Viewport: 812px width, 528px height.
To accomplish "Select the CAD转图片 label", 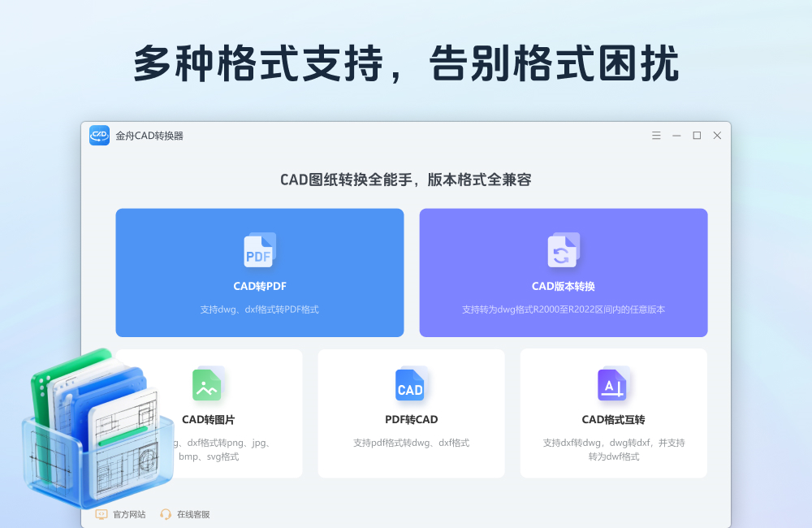I will click(208, 420).
